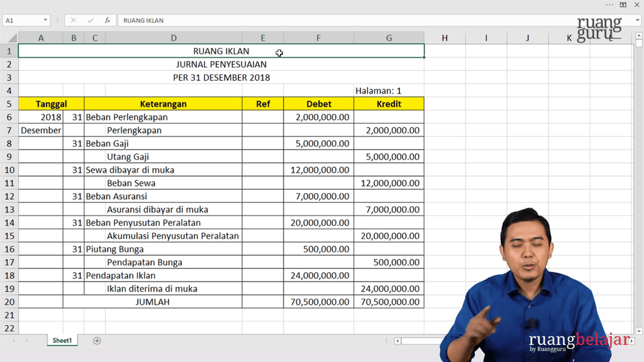Click the Insert Function fx icon

click(108, 21)
